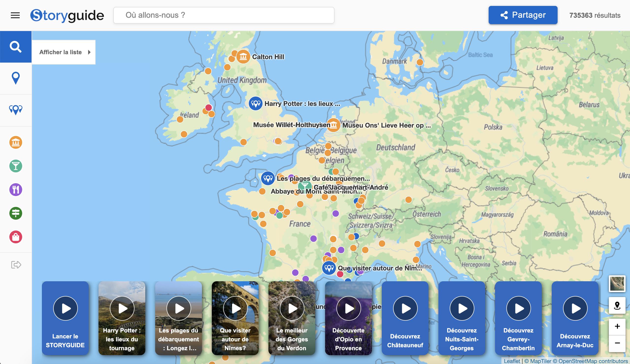The width and height of the screenshot is (630, 364).
Task: Click the locate-me map button
Action: (617, 305)
